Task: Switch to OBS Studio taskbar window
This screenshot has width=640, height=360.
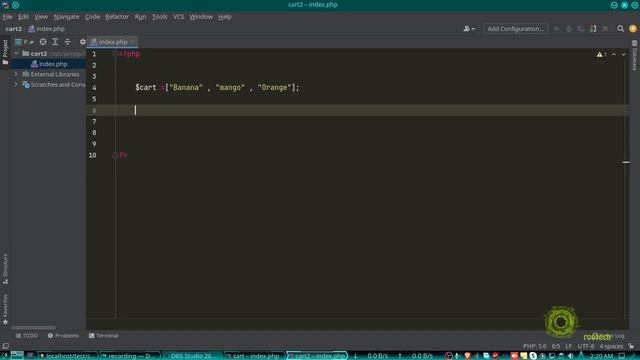Action: point(193,356)
